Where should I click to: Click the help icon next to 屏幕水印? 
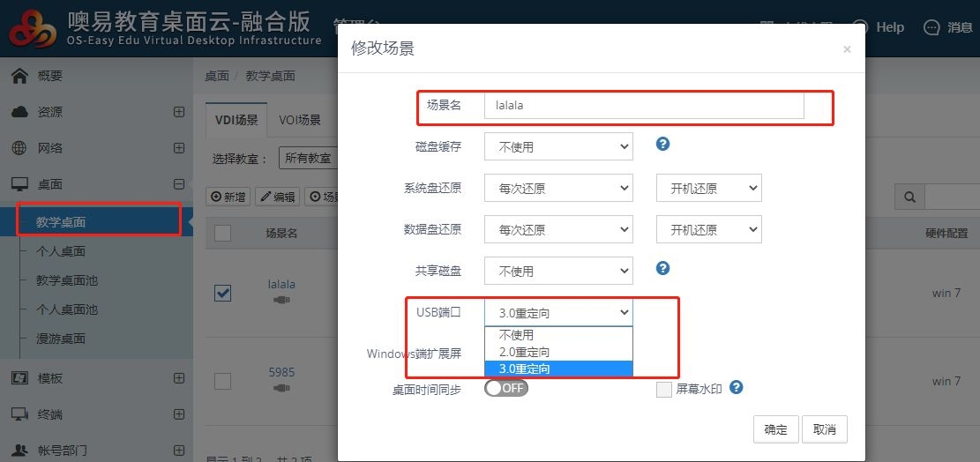coord(736,388)
